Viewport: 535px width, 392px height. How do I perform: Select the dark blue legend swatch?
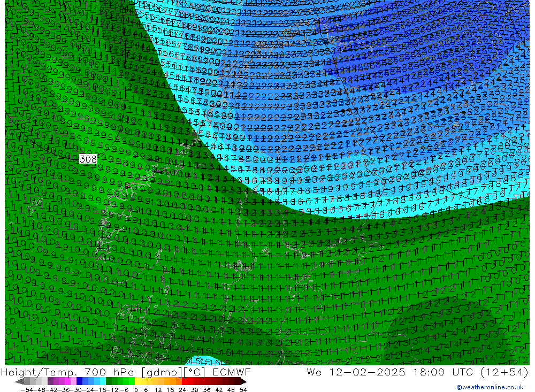point(79,381)
